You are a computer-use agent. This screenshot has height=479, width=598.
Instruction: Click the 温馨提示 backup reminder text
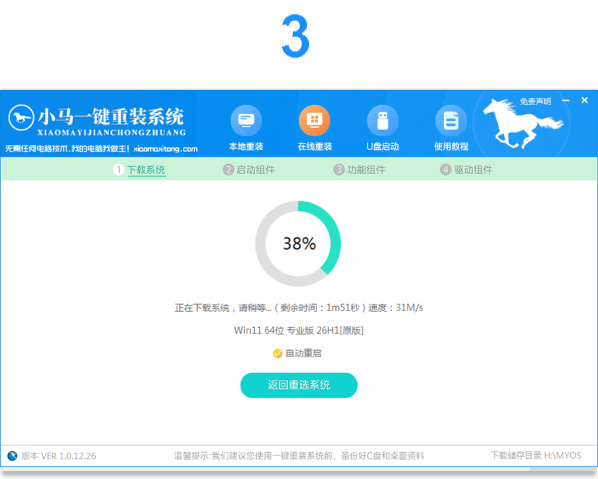(x=299, y=456)
